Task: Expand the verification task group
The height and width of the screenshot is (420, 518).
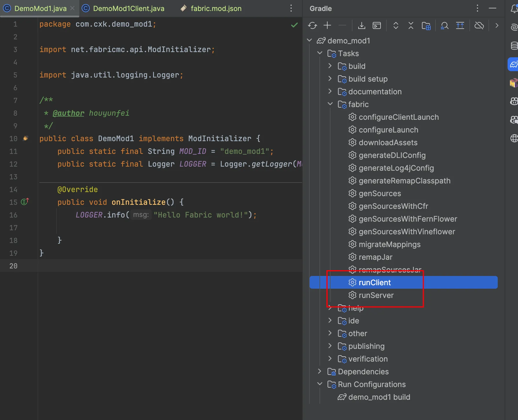Action: point(330,358)
